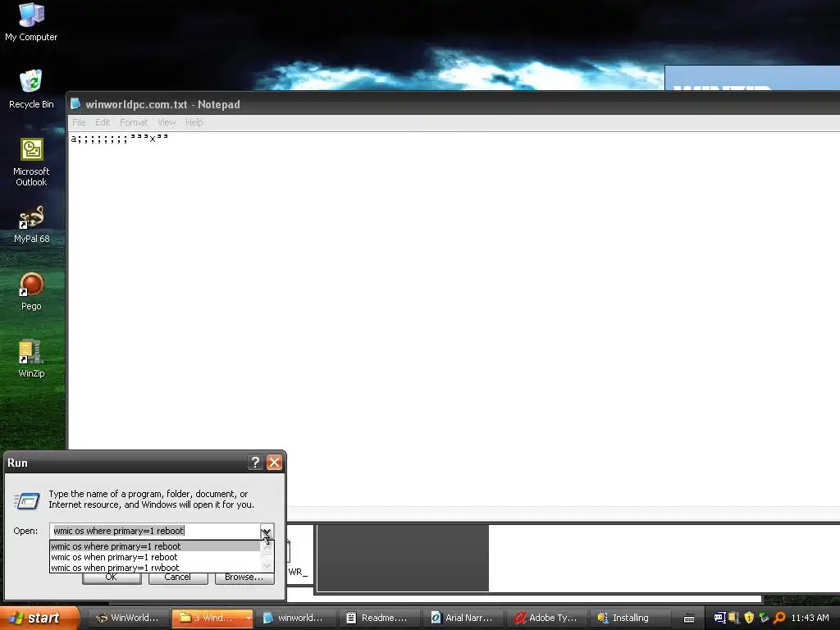Click the taskbar clock showing 11:43 AM
The height and width of the screenshot is (630, 840).
coord(810,618)
